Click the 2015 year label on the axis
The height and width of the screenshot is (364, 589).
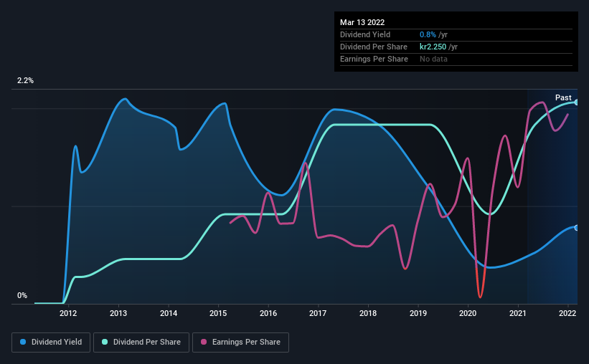point(218,313)
